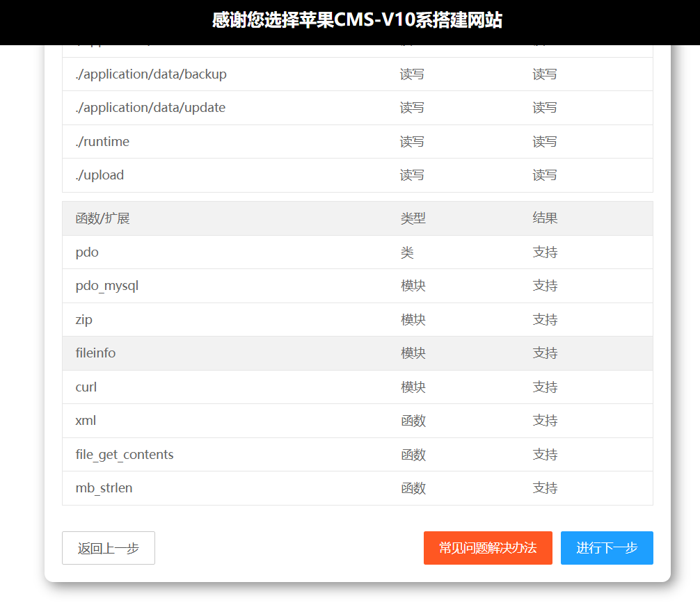This screenshot has width=700, height=605.
Task: Click 支持 result in mb_strlen row
Action: [545, 488]
